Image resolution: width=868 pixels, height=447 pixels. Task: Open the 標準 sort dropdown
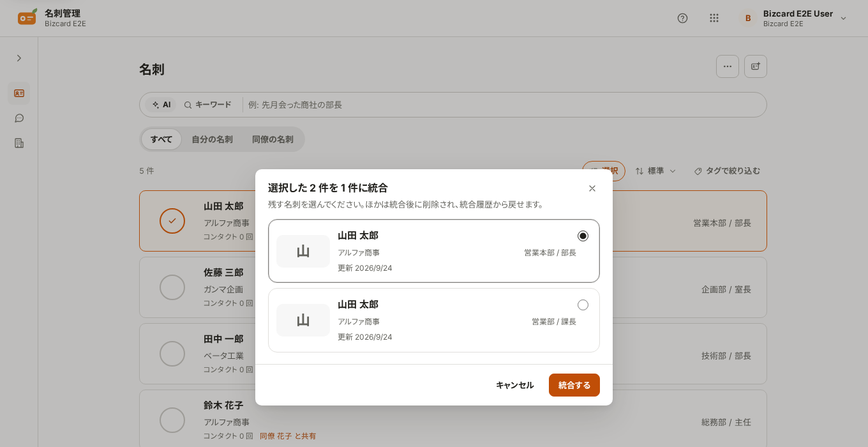[x=655, y=171]
